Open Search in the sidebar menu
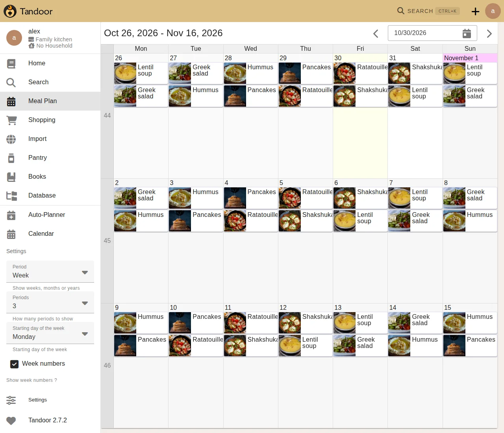 click(x=50, y=82)
